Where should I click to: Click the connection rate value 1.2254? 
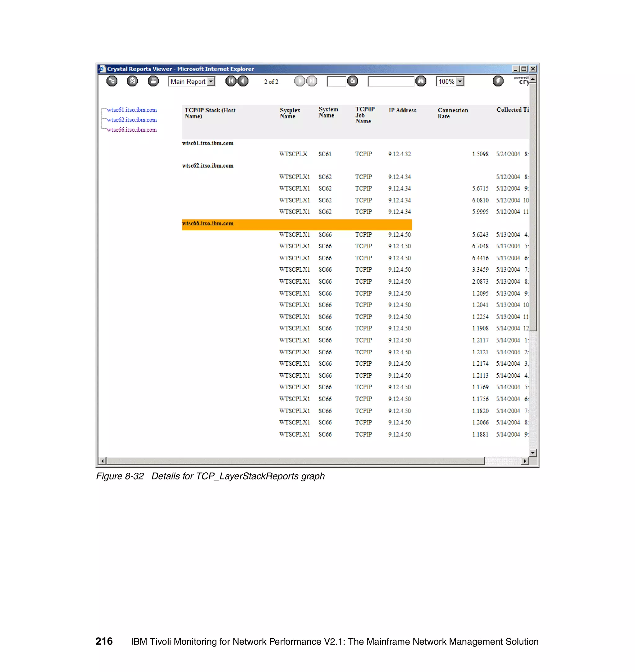click(480, 317)
